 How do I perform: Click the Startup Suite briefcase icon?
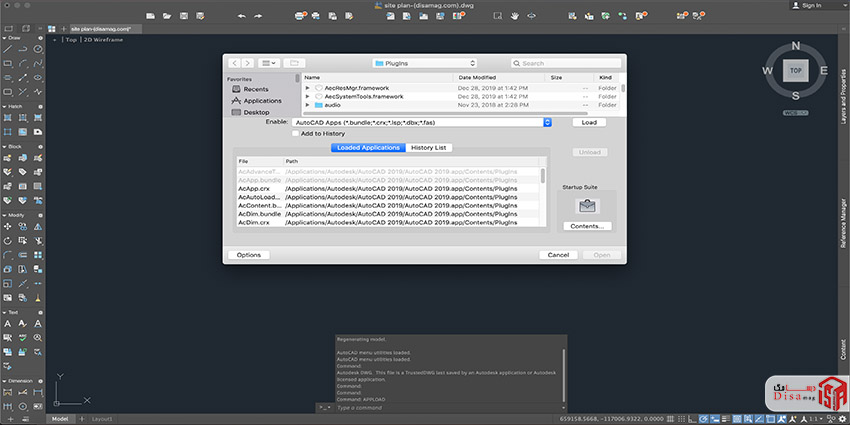point(586,205)
